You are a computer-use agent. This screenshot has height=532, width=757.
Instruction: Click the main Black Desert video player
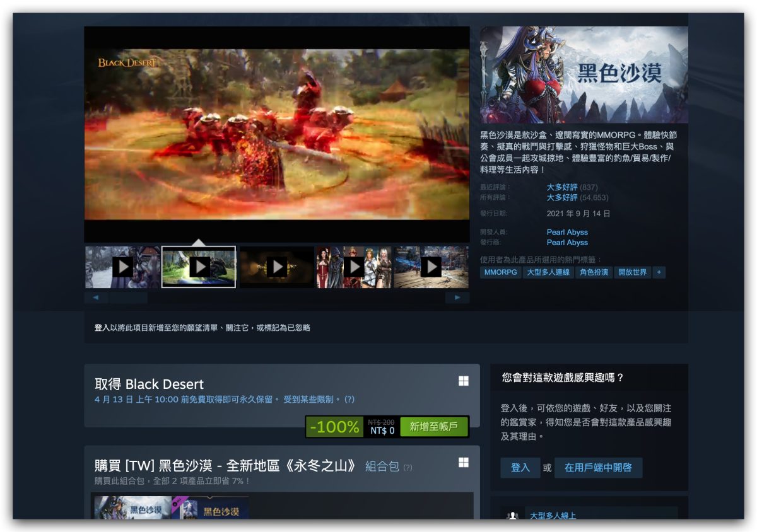(x=277, y=134)
